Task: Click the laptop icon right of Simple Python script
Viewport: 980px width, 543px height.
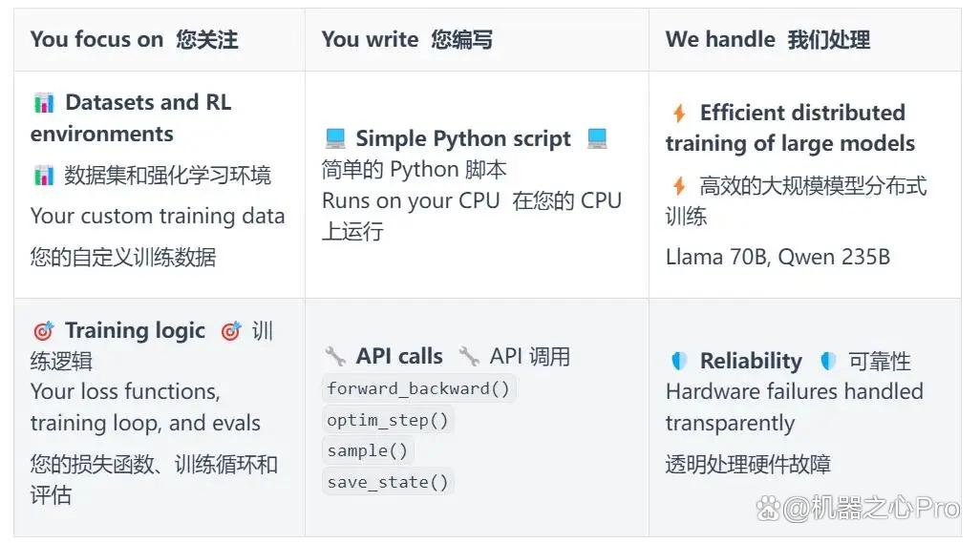Action: tap(597, 138)
